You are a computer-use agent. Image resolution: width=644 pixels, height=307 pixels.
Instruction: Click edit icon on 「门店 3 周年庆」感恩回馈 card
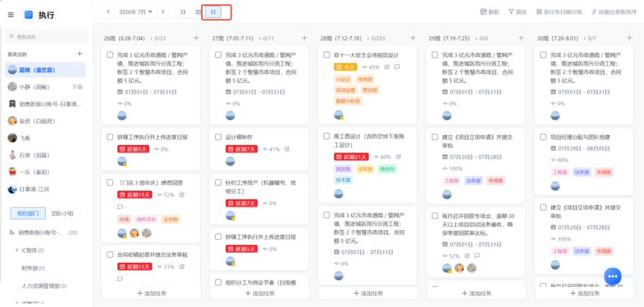(182, 194)
